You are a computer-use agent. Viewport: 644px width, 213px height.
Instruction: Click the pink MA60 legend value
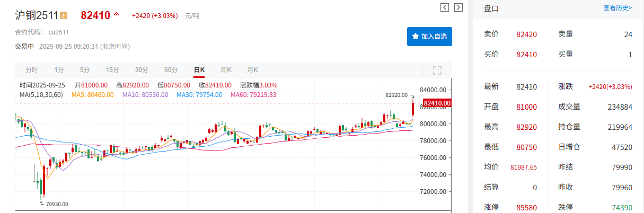pos(253,94)
